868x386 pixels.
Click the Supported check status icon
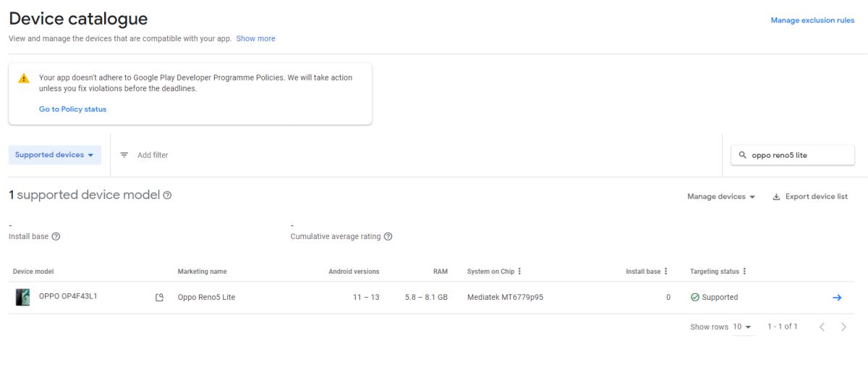pyautogui.click(x=695, y=298)
